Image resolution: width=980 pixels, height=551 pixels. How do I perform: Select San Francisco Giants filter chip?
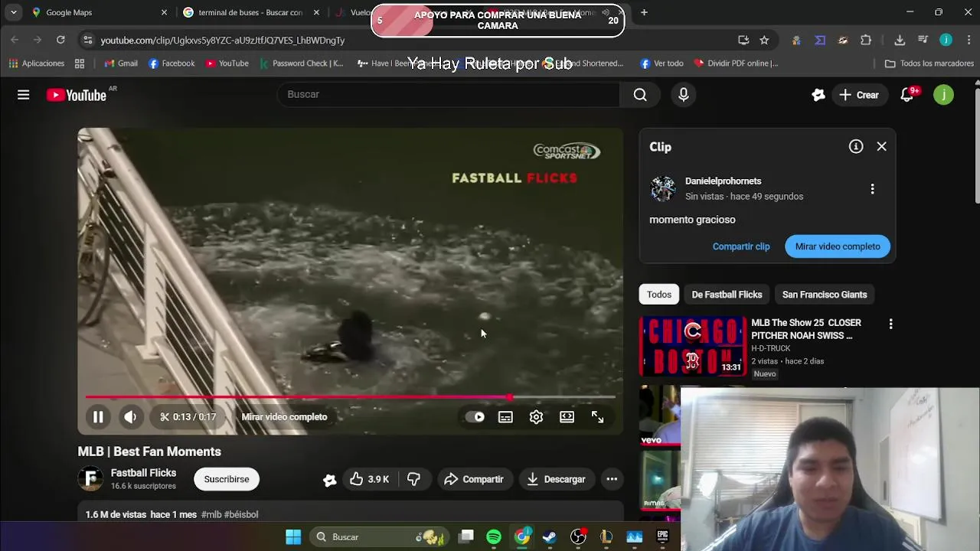(x=825, y=295)
